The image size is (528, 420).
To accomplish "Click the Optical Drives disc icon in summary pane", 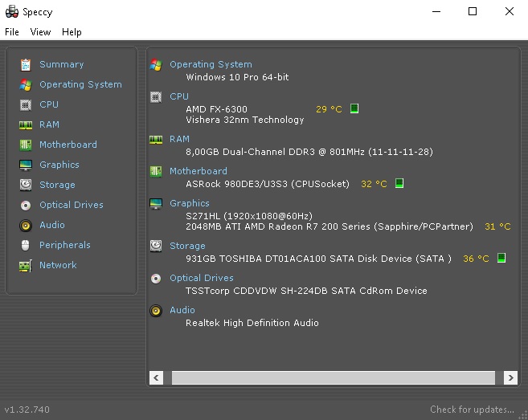I will click(x=156, y=279).
